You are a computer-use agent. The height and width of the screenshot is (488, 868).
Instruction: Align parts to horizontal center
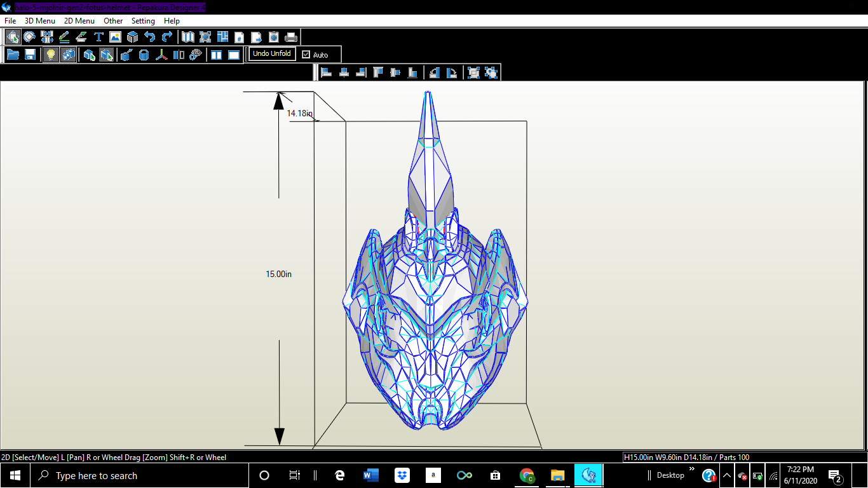click(344, 72)
